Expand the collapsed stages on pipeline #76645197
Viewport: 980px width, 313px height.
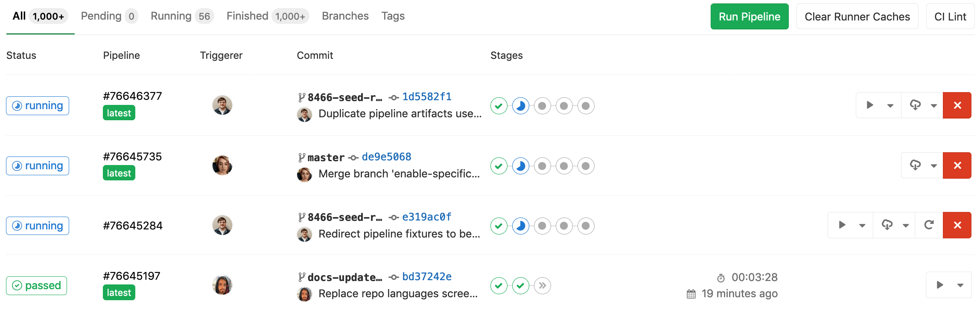[542, 286]
